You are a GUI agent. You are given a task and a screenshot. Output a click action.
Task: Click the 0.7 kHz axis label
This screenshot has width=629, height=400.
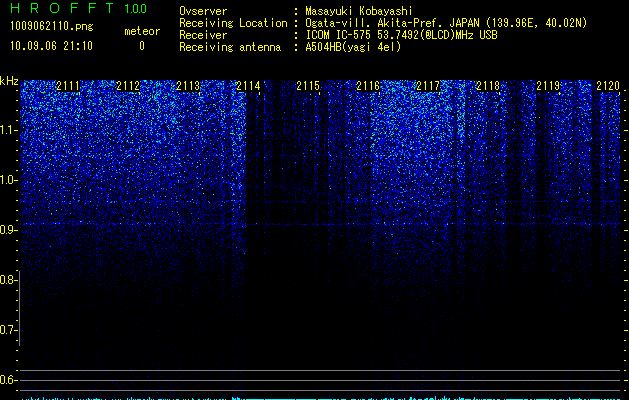(8, 330)
